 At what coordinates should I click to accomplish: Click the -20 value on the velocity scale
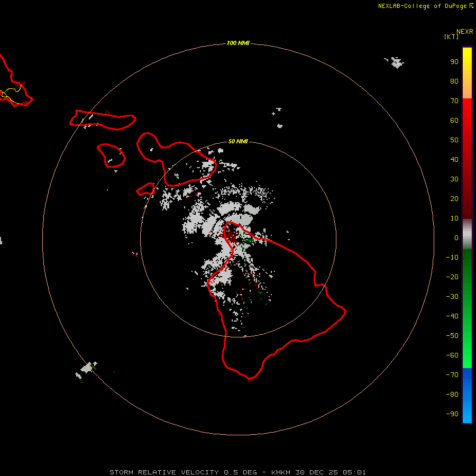(x=452, y=277)
